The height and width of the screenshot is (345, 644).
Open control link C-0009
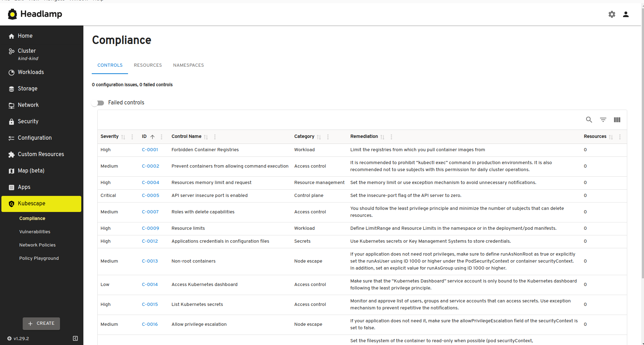pos(150,228)
